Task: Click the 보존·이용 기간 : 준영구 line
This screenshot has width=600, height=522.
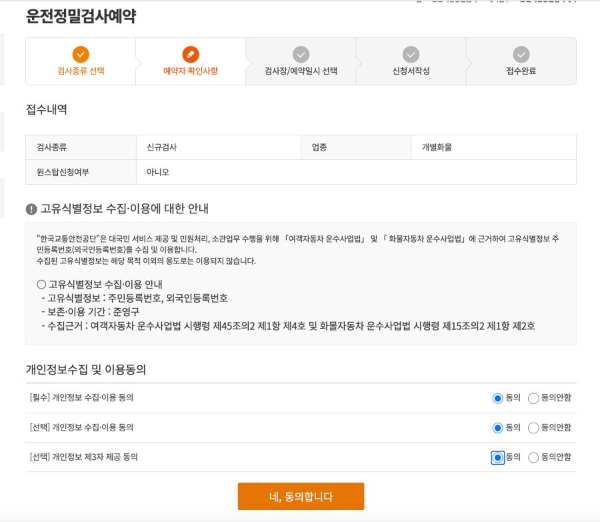Action: click(90, 312)
